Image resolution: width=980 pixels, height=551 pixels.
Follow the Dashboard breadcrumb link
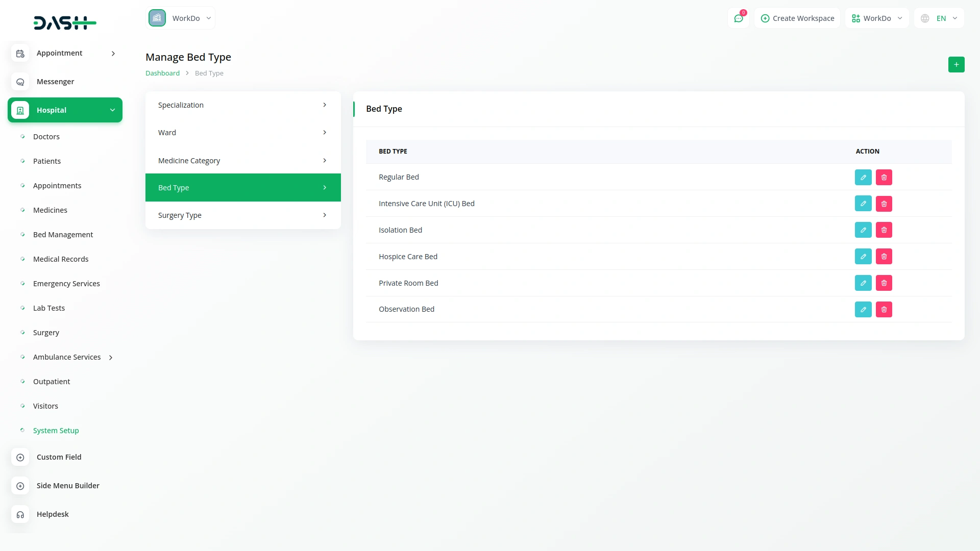click(x=162, y=73)
